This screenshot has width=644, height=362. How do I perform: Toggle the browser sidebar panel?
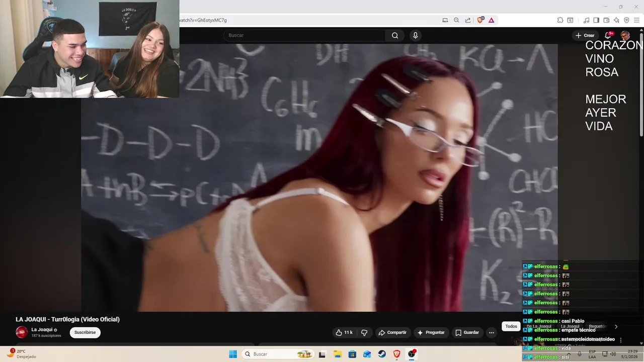(596, 20)
